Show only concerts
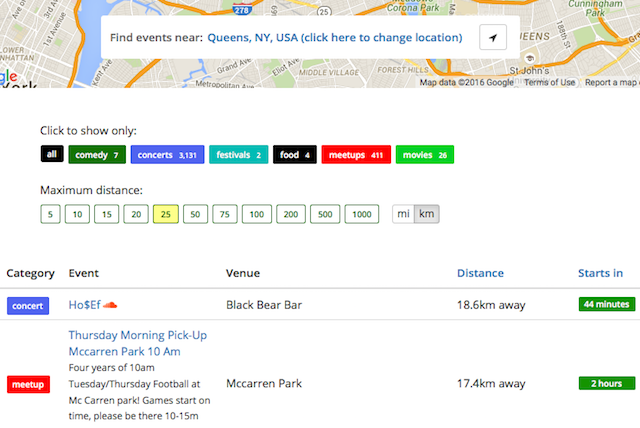The height and width of the screenshot is (428, 640). (167, 155)
